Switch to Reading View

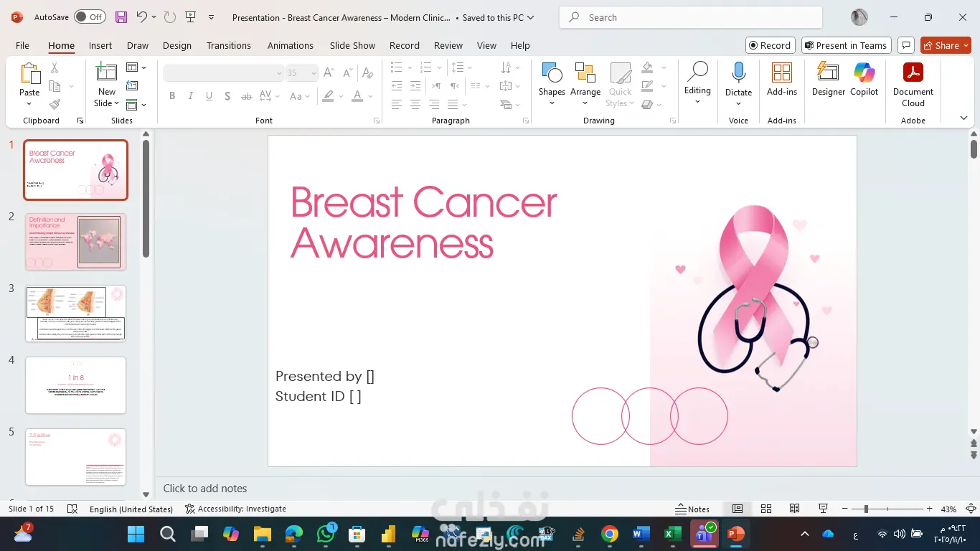795,509
